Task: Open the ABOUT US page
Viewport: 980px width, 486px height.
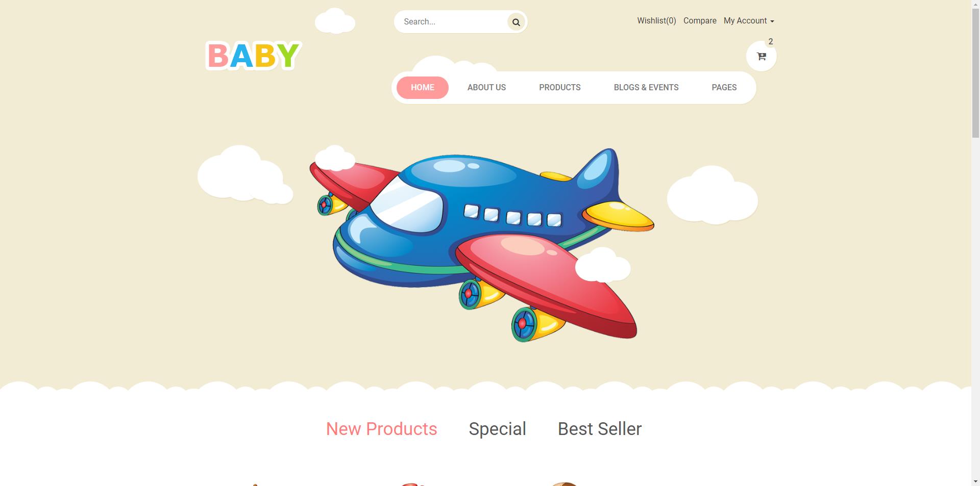Action: [x=486, y=87]
